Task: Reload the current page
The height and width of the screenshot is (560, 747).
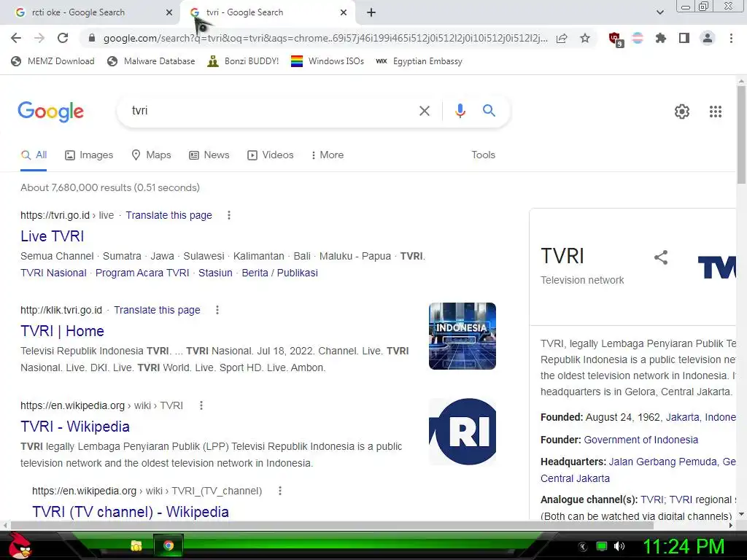Action: pos(63,38)
